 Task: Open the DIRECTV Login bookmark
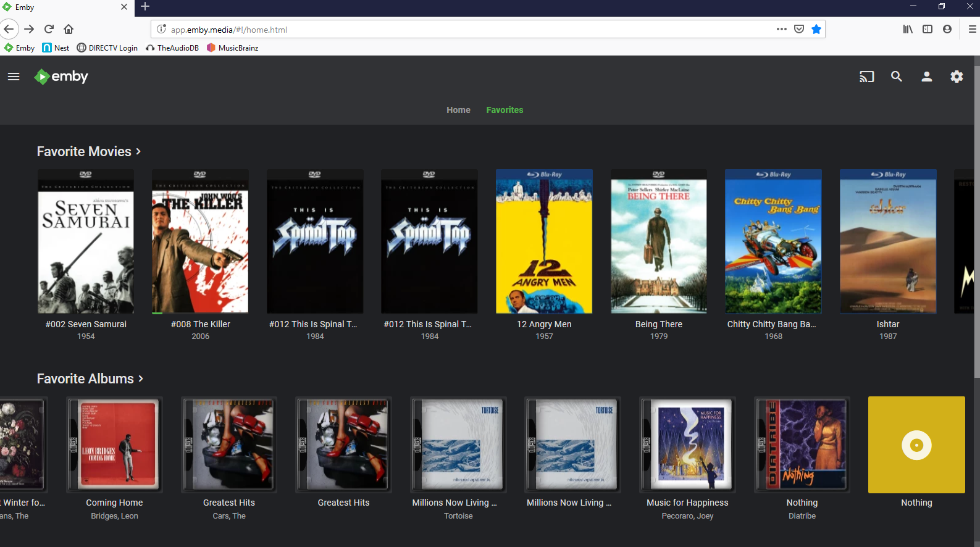(x=107, y=48)
